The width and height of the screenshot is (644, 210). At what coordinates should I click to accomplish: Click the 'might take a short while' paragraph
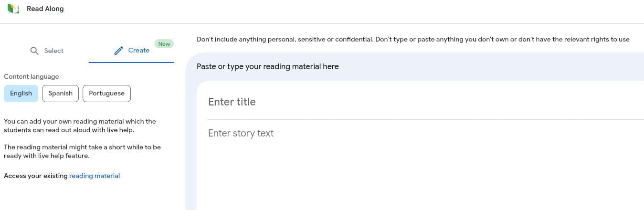tap(82, 151)
